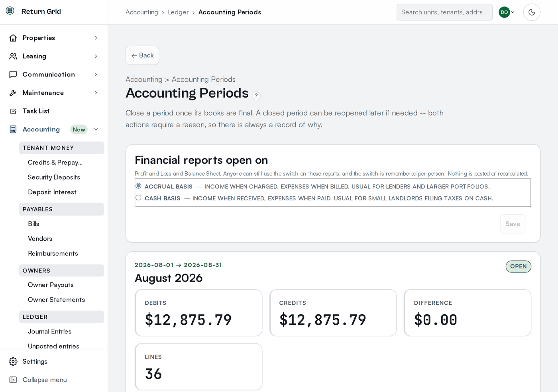
Task: Collapse the Accounting section chevron
Action: [96, 129]
